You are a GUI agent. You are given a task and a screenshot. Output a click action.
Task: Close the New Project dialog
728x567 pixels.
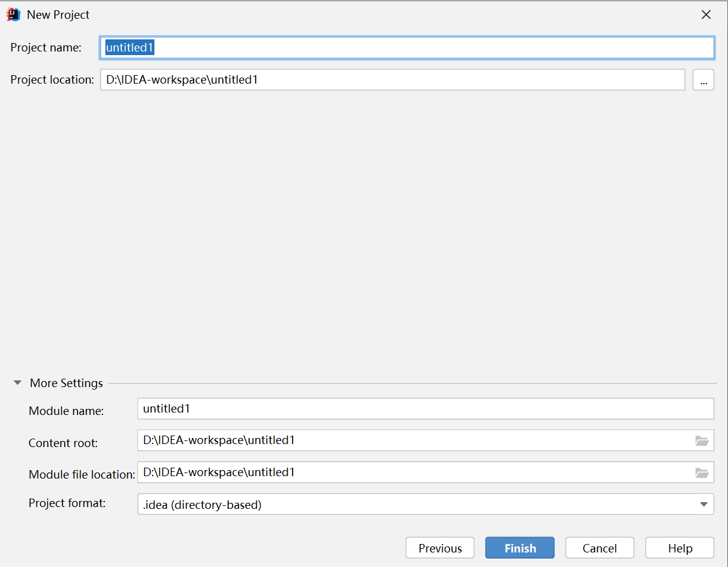(706, 15)
